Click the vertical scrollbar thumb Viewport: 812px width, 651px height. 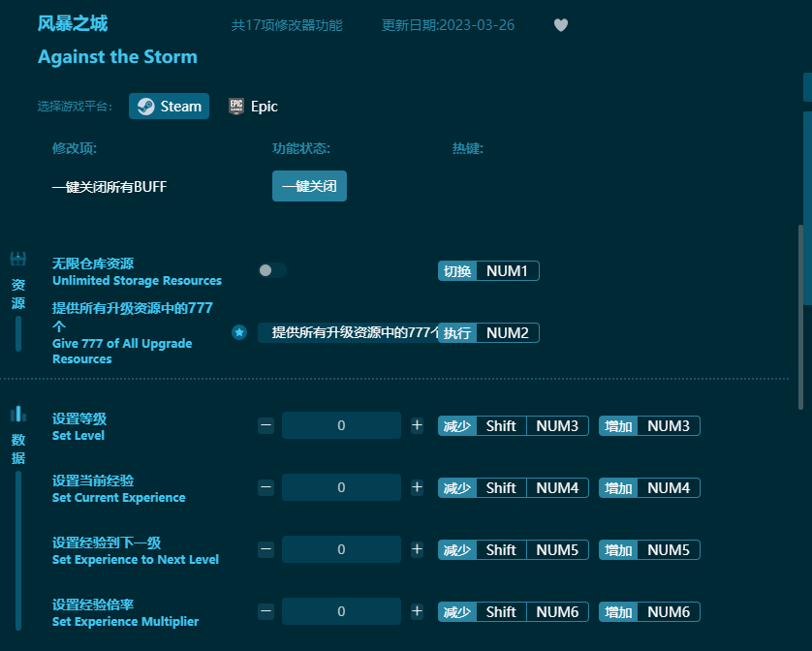click(800, 317)
